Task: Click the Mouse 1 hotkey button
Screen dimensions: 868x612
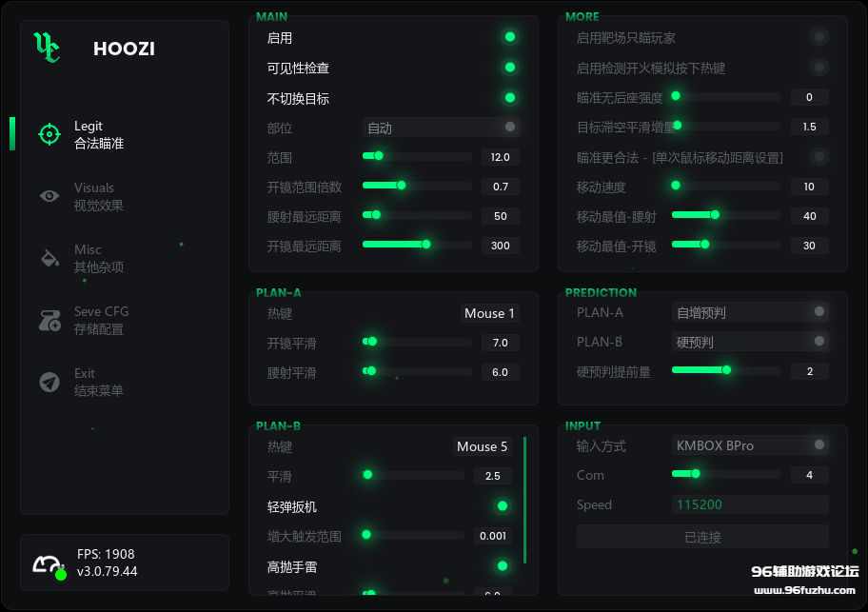Action: click(x=489, y=313)
